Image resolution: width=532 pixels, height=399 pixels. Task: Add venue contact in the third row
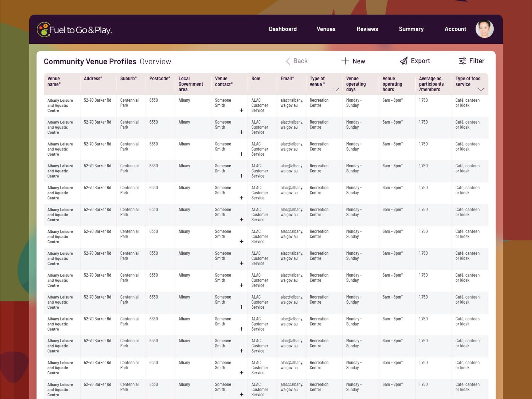pos(241,154)
